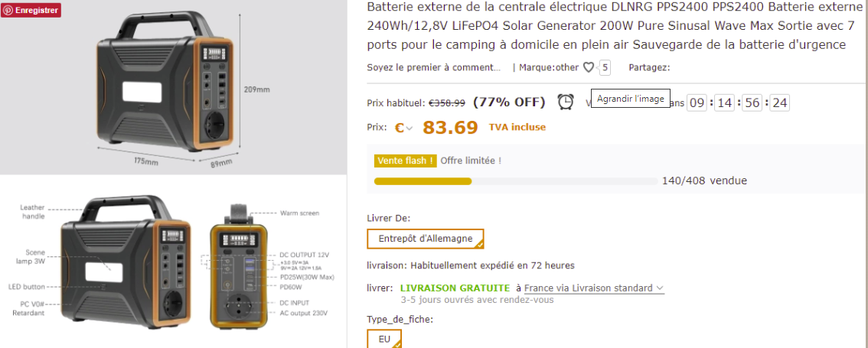Click the Pinterest Enregistrer save button
Image resolution: width=868 pixels, height=348 pixels.
pyautogui.click(x=31, y=11)
